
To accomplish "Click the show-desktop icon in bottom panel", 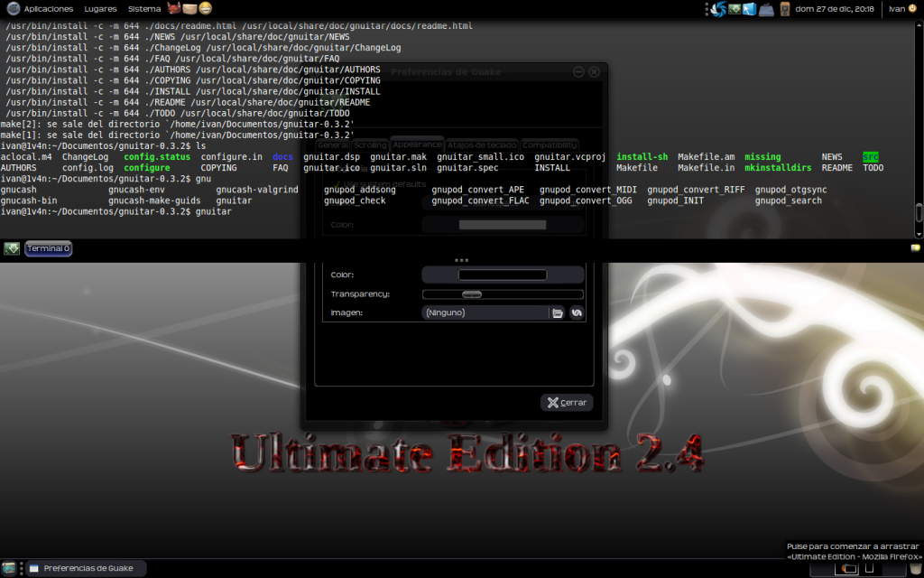I will click(9, 569).
